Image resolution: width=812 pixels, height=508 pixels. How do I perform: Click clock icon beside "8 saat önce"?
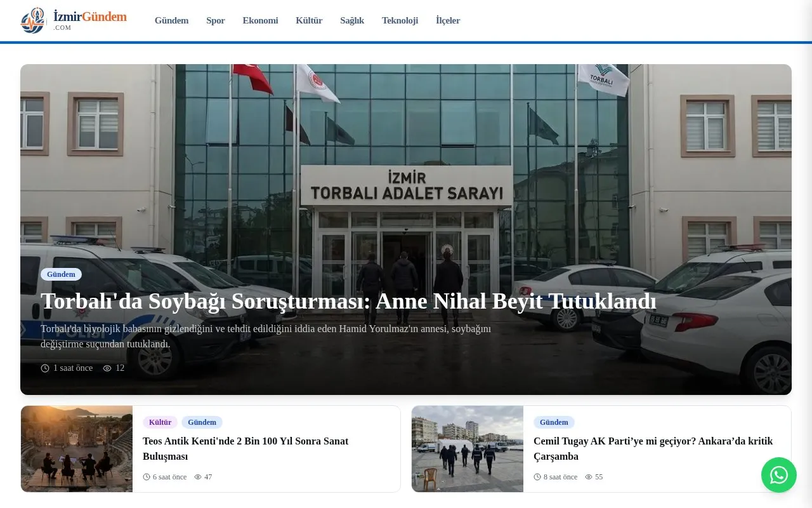click(537, 477)
